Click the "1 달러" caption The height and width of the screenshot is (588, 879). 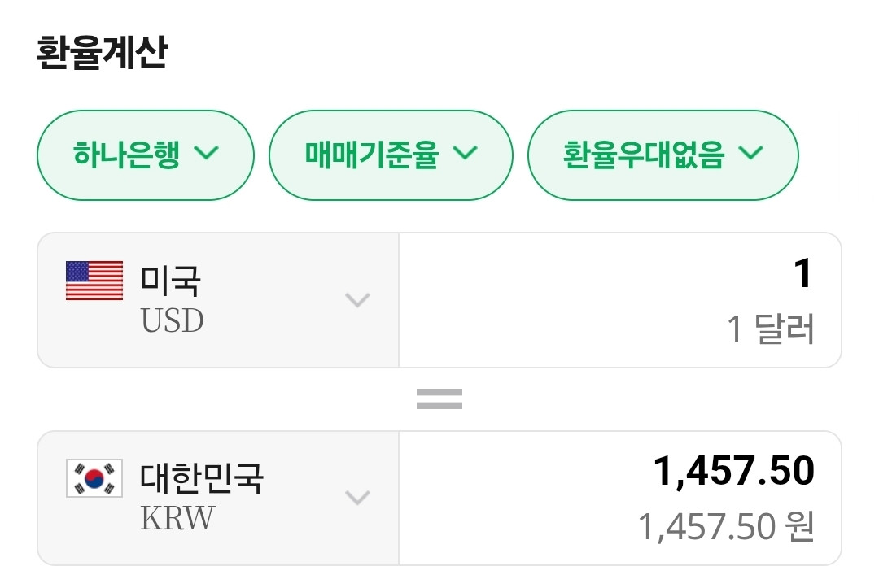tap(770, 330)
